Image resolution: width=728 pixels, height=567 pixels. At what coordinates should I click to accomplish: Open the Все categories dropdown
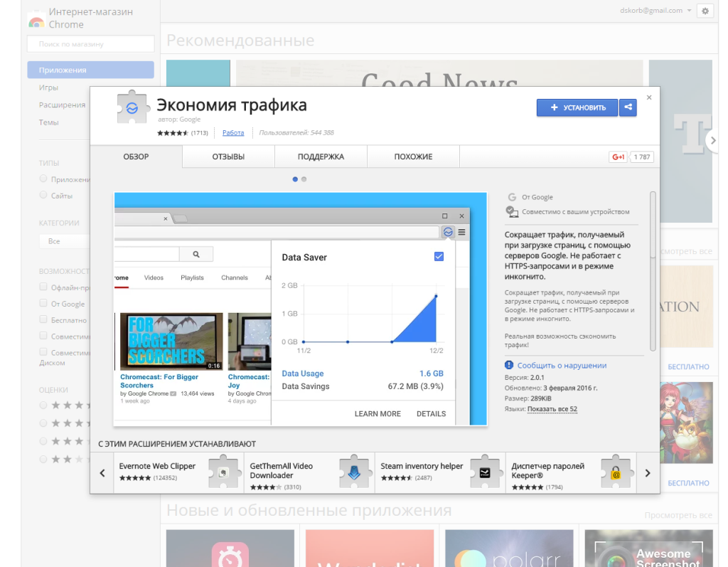coord(65,241)
